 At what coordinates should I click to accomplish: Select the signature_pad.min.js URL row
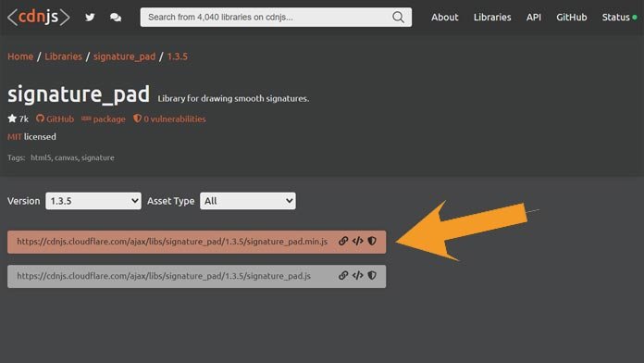coord(197,242)
